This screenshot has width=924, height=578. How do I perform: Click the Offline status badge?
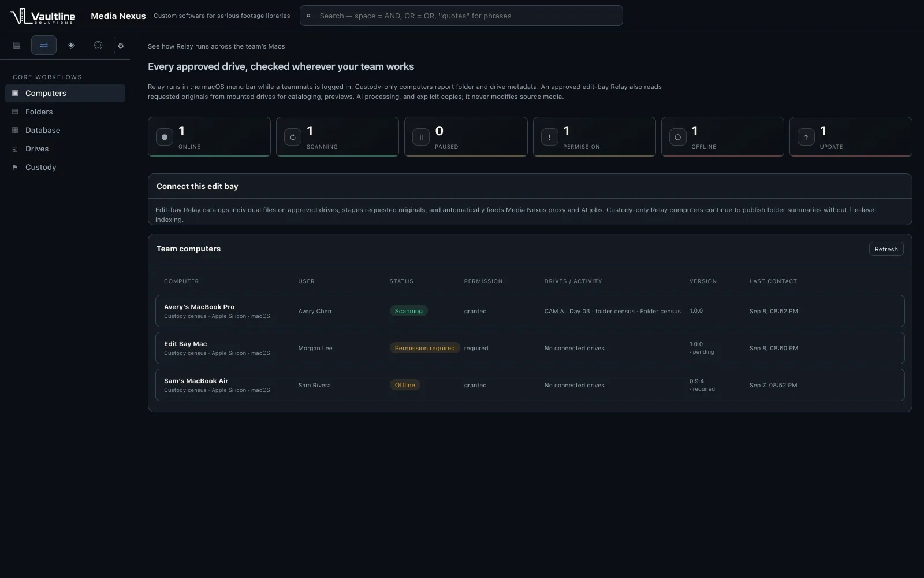(x=405, y=385)
